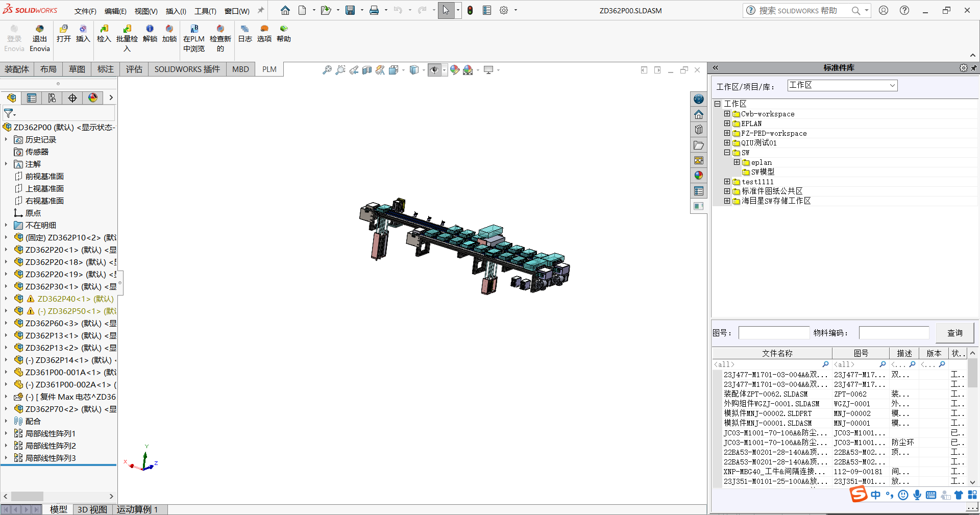Click the 退出 Enovia button
Viewport: 980px width, 515px height.
click(x=39, y=36)
